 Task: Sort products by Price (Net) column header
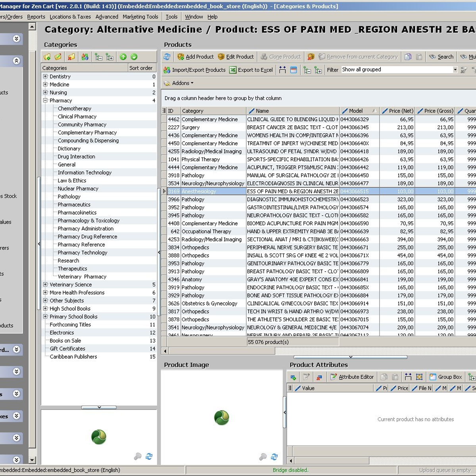tap(397, 111)
